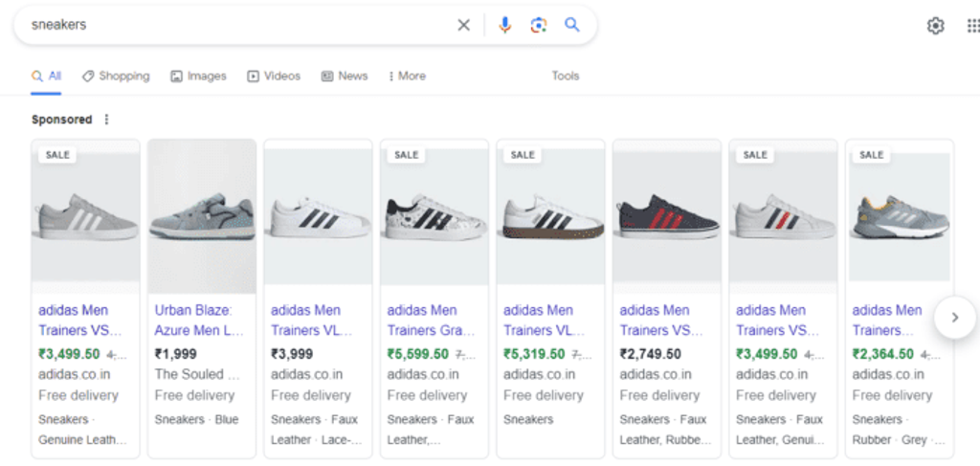Click into the sneakers search field

point(237,25)
